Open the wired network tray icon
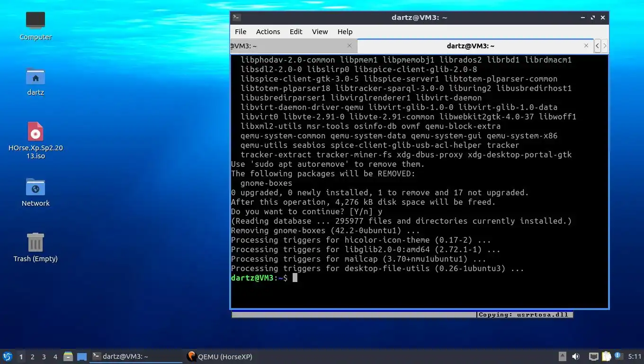Screen dimensions: 644x364 click(x=593, y=356)
